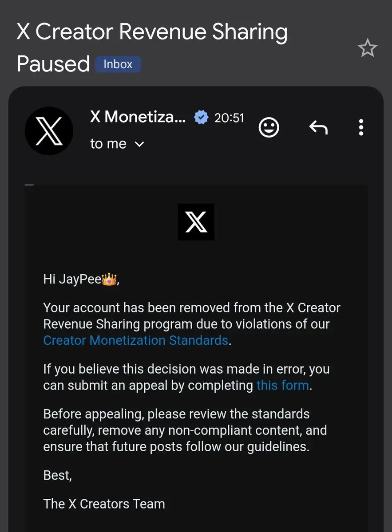The image size is (392, 532).
Task: Add an emoji reaction to the email
Action: pyautogui.click(x=269, y=128)
